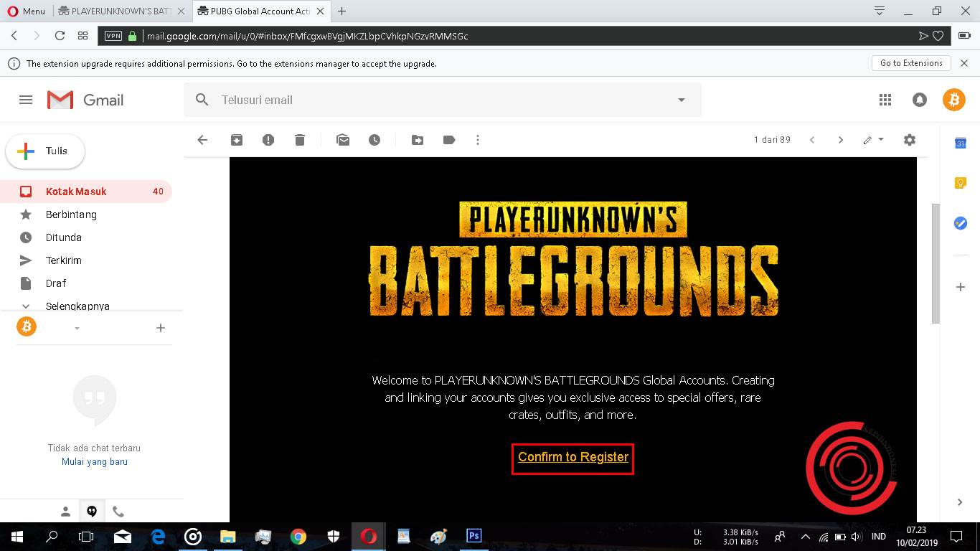
Task: Bookmark this page with the heart icon
Action: 938,35
